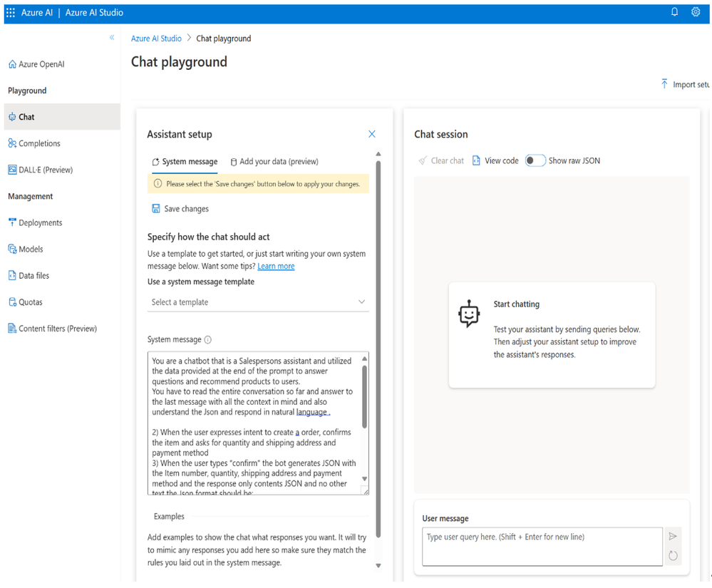Open the Data files page

coord(29,276)
